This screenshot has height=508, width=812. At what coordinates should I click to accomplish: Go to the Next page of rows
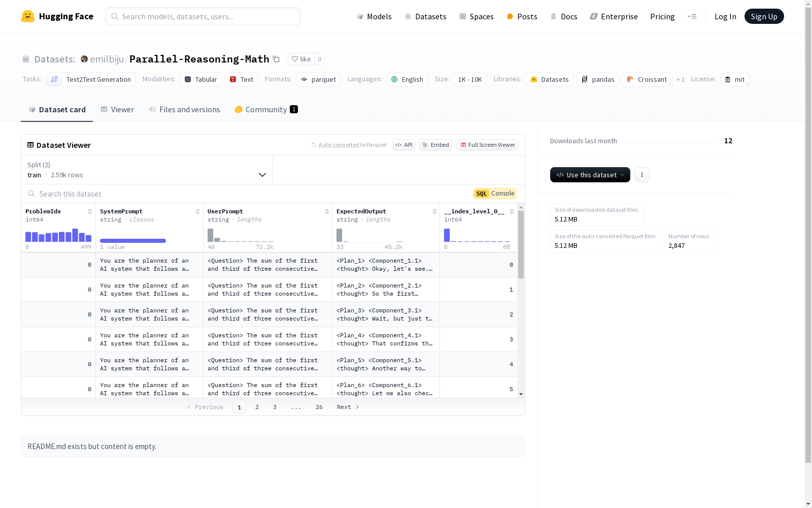(x=348, y=407)
